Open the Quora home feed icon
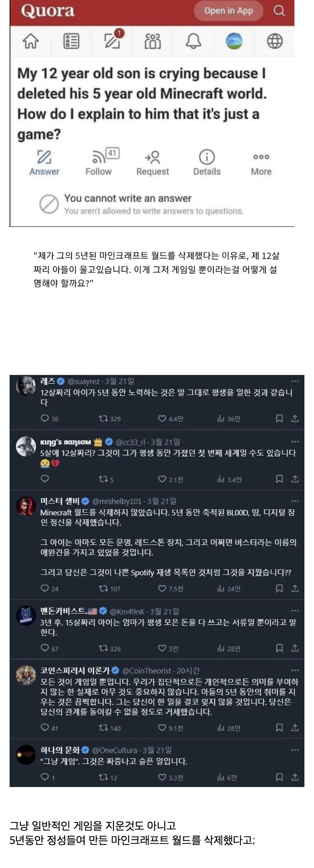Screen dimensions: 314x868 31,41
